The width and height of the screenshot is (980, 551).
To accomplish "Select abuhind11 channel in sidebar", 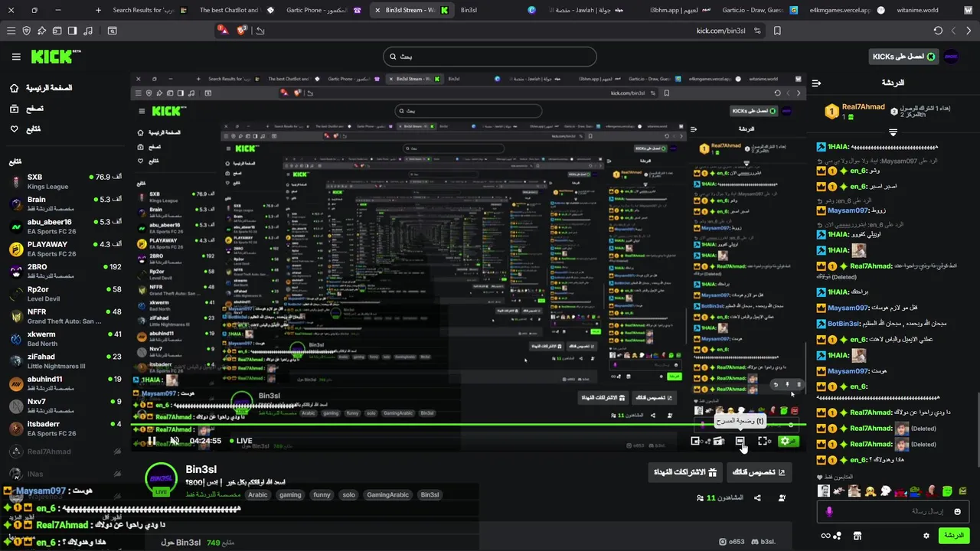I will pos(65,383).
